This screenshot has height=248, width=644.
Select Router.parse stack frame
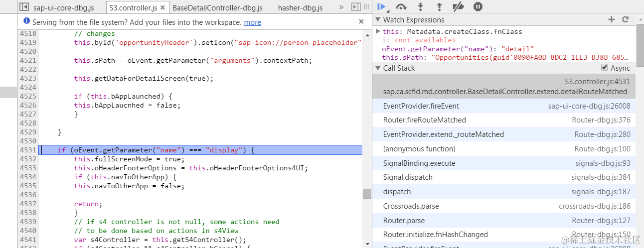504,220
